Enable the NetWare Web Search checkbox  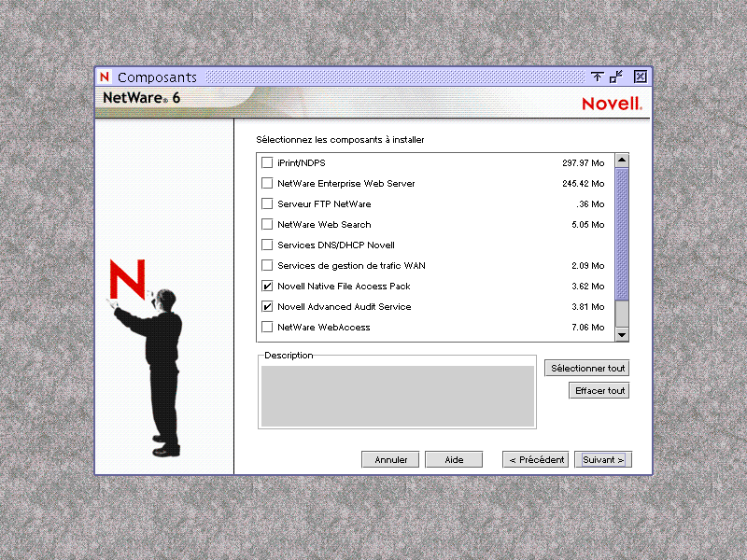[x=267, y=225]
